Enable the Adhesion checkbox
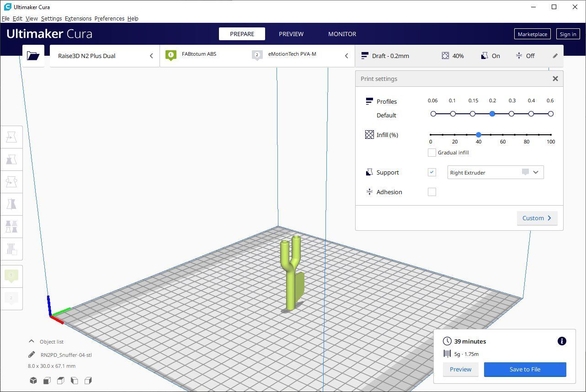Viewport: 586px width, 392px height. [432, 192]
